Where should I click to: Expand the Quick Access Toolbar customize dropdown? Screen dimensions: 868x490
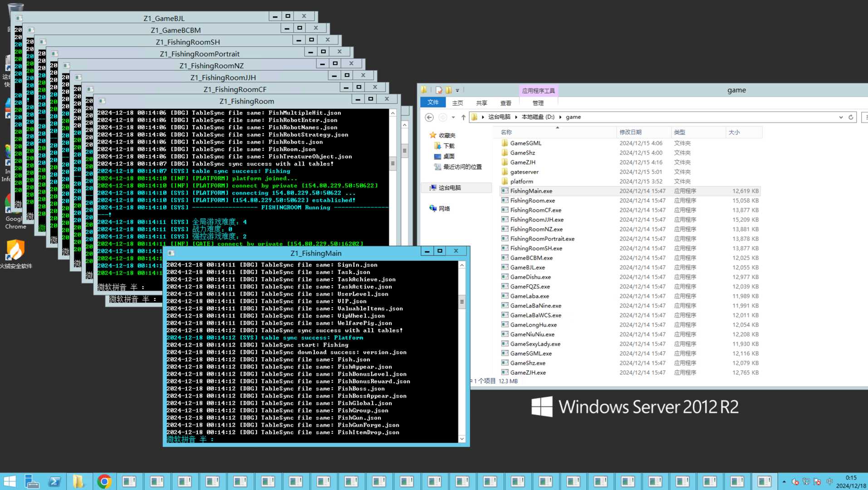pos(457,90)
